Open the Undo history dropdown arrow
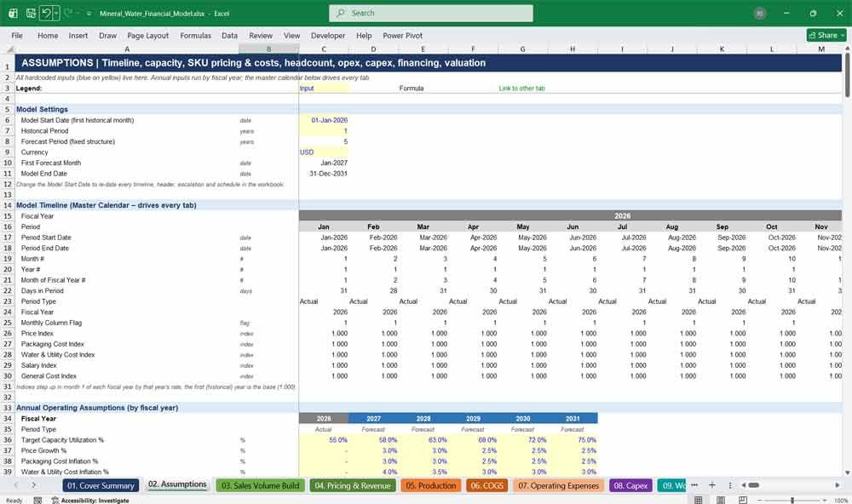This screenshot has width=852, height=504. (x=56, y=13)
